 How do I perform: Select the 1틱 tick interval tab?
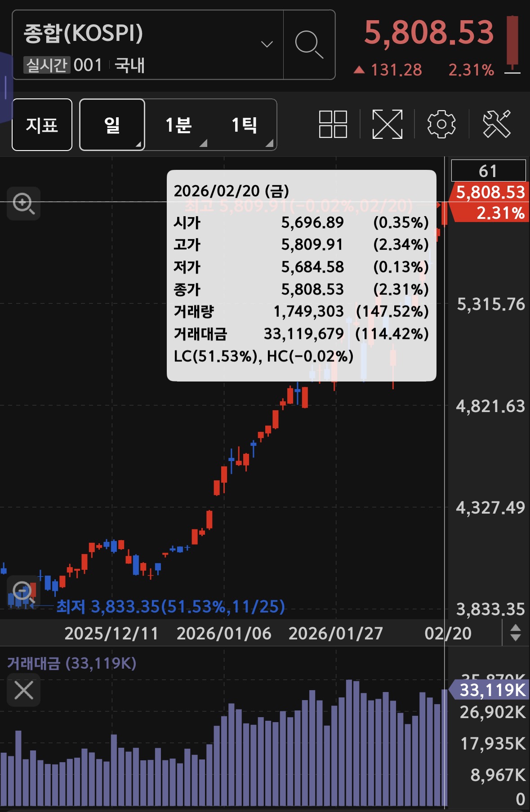tap(244, 124)
